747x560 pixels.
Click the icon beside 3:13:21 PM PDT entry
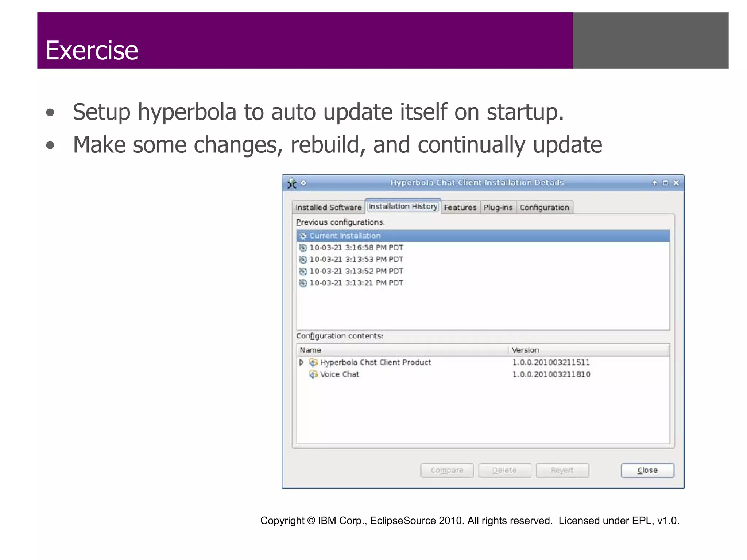tap(303, 283)
